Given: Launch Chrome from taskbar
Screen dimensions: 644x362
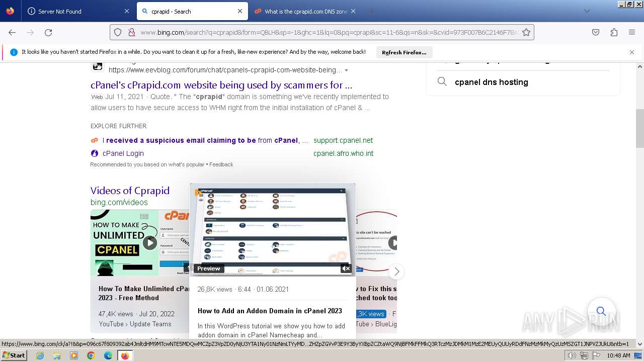Looking at the screenshot, I should [x=91, y=355].
